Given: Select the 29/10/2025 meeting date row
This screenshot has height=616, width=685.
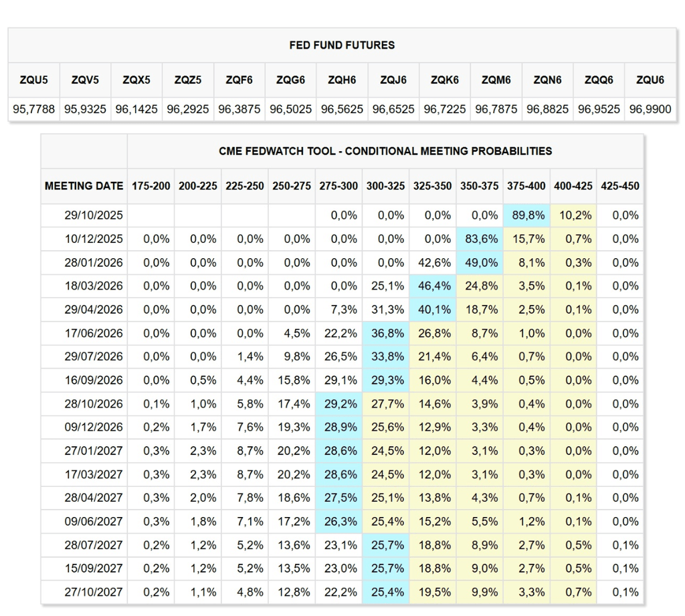Looking at the screenshot, I should click(x=94, y=216).
